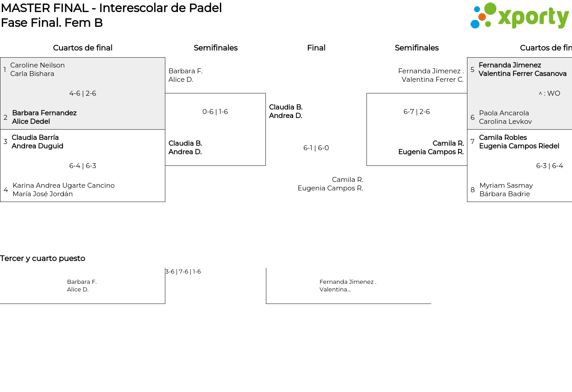Click the 6-7 | 2-6 semifinal score

tap(416, 112)
